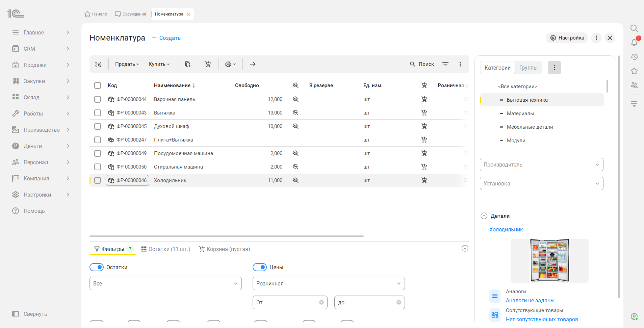Open the Холодильник details link
Viewport: 644px width, 328px height.
pyautogui.click(x=506, y=229)
